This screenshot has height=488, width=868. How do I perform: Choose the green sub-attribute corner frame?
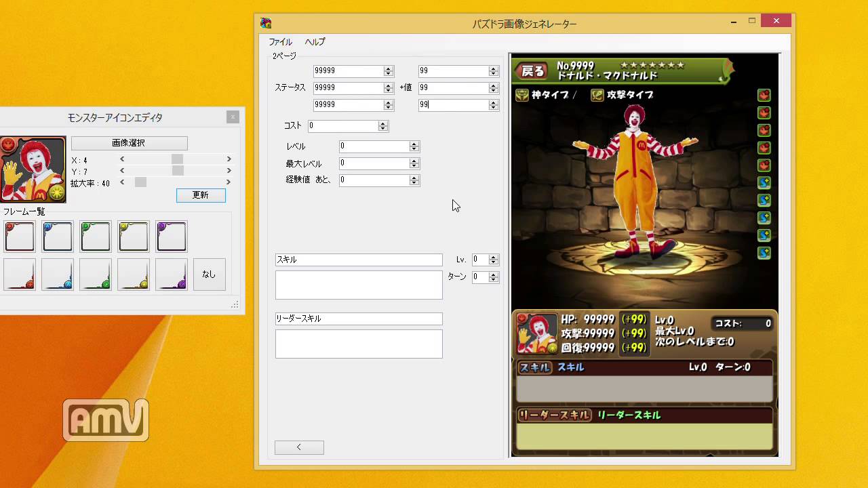pyautogui.click(x=96, y=274)
